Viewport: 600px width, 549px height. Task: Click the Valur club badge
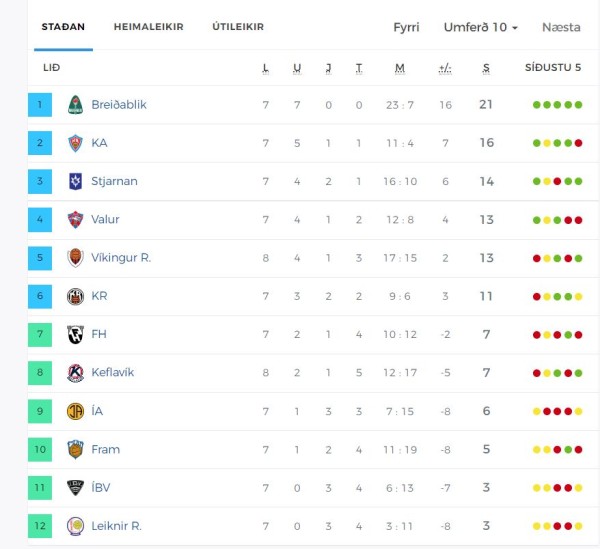click(75, 220)
